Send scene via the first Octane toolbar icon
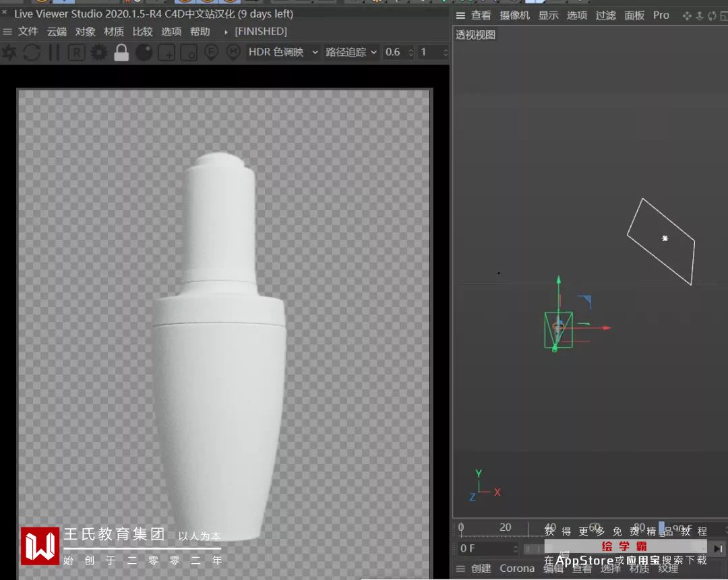 click(9, 53)
